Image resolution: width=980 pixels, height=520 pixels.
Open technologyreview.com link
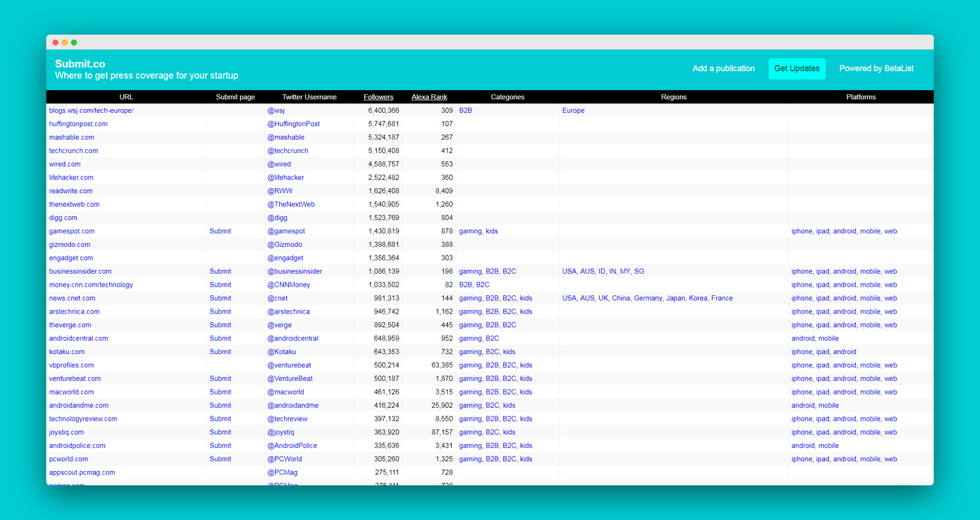83,420
